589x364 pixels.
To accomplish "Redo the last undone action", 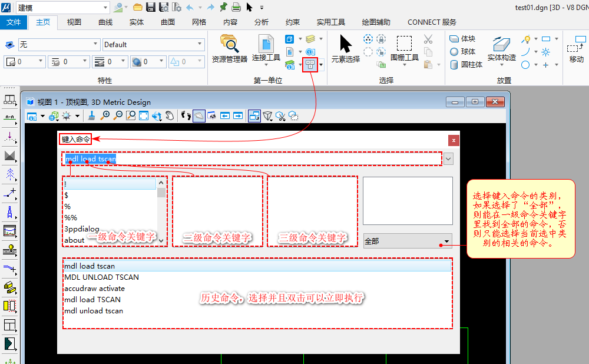I will (211, 7).
